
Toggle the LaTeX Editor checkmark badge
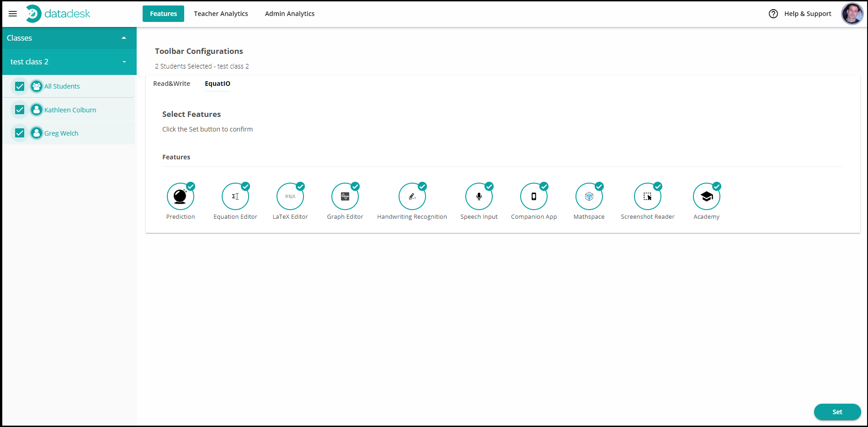pyautogui.click(x=300, y=186)
